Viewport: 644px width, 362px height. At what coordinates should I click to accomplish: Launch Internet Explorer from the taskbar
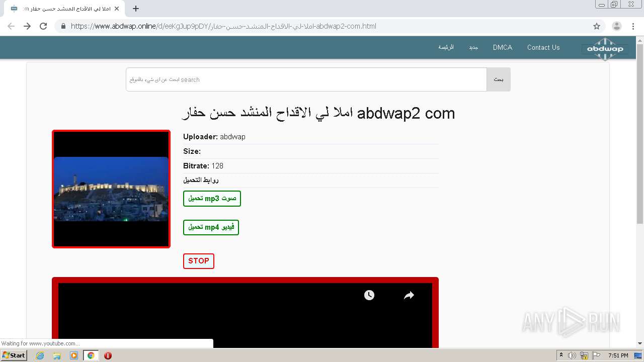(x=40, y=355)
